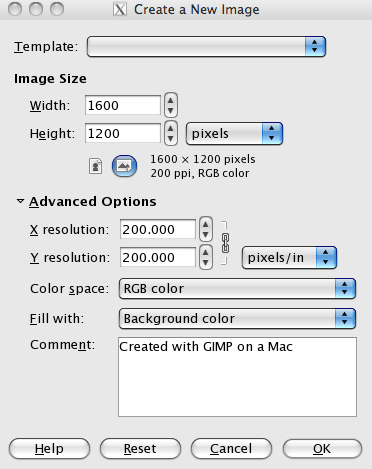Confirm with the OK button
Viewport: 372px width, 469px height.
322,449
